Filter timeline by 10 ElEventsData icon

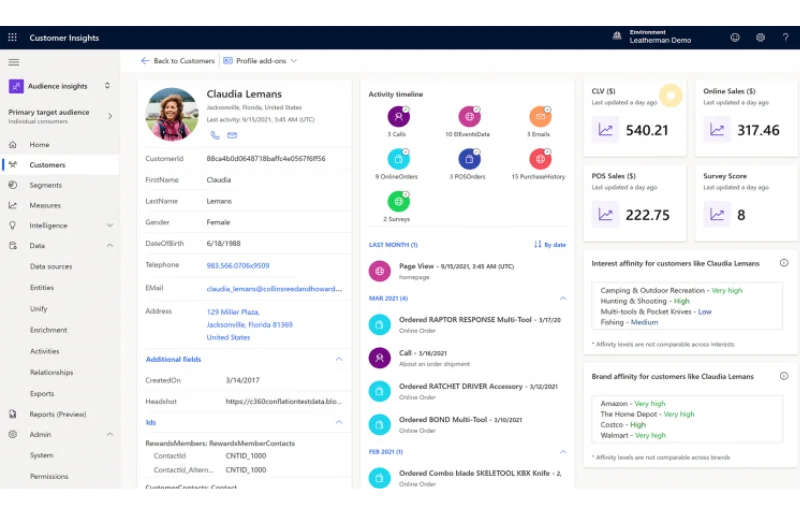(x=469, y=116)
